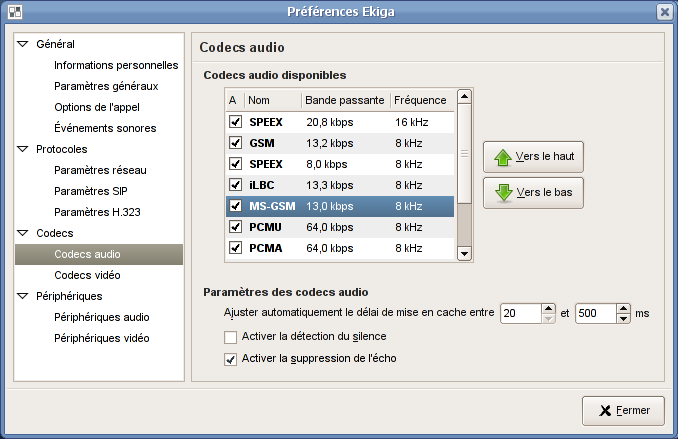The image size is (678, 439).
Task: Toggle the PCMU codec checkbox
Action: point(235,227)
